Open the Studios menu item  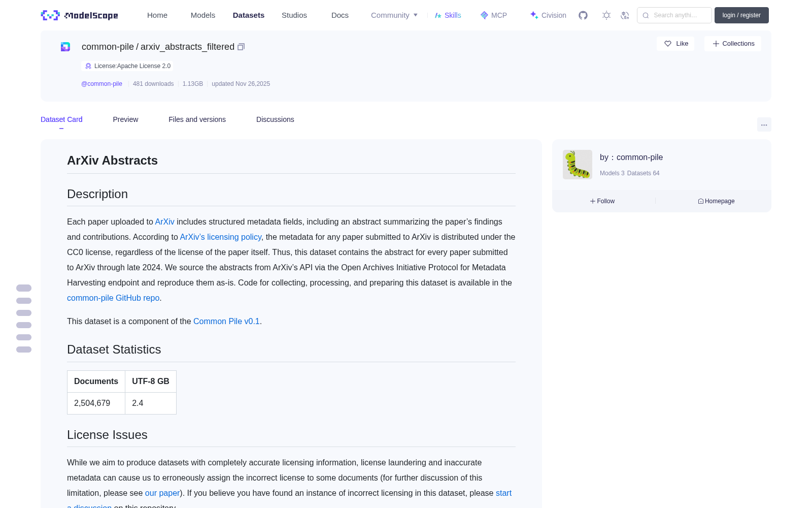tap(294, 15)
